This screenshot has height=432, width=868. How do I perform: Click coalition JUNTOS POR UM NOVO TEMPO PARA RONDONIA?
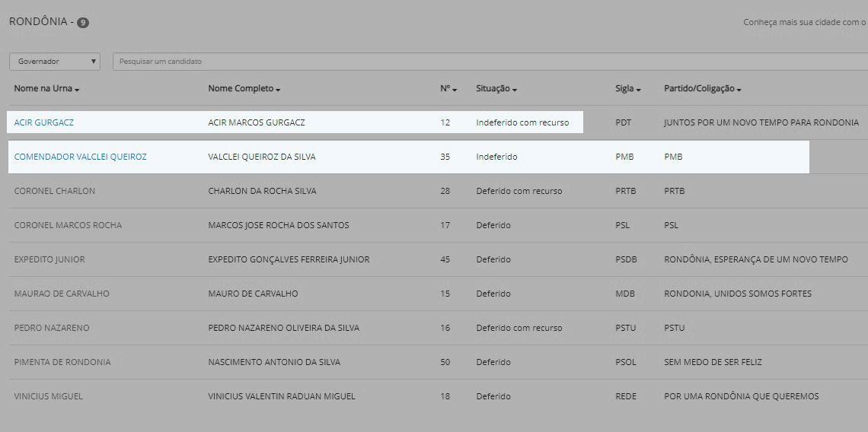(761, 122)
